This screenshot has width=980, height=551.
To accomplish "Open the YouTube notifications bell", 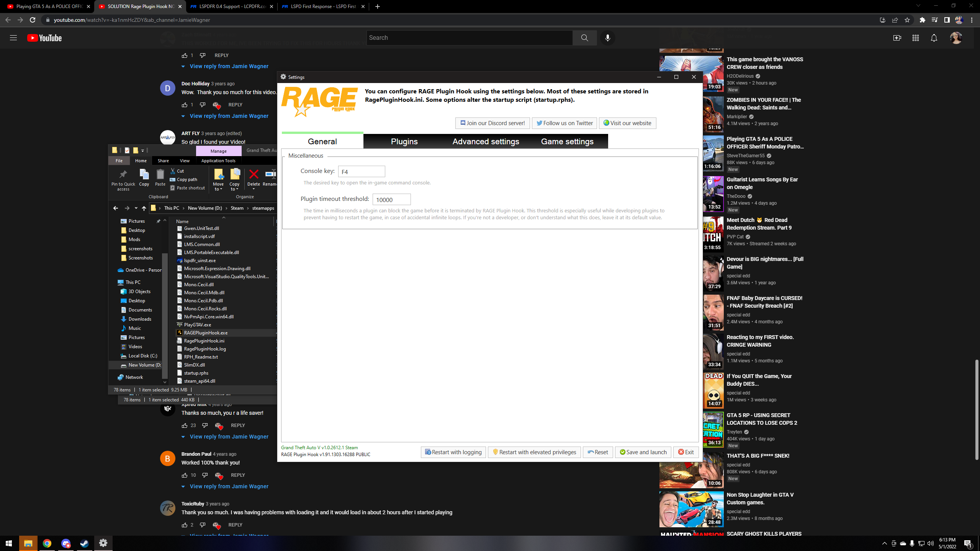I will (934, 38).
